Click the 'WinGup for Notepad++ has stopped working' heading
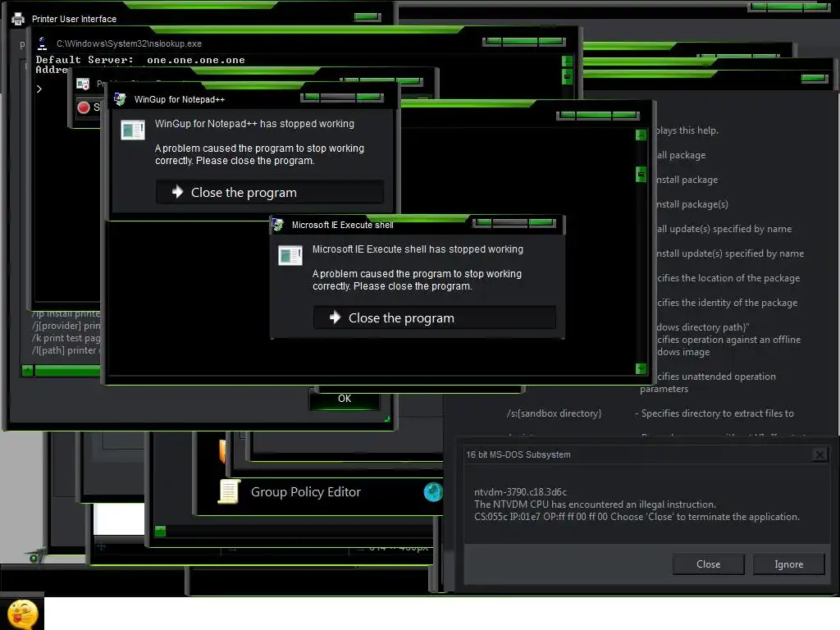Screen dimensions: 840x630 [x=254, y=124]
